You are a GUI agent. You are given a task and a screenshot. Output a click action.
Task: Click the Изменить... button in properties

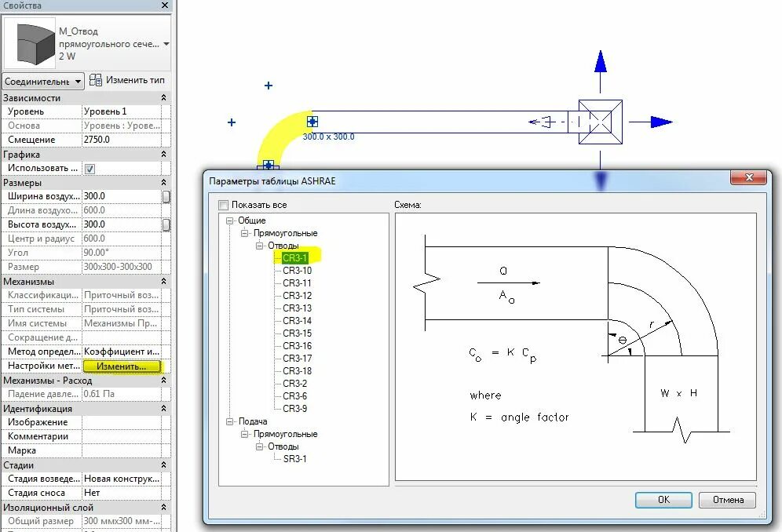point(122,366)
